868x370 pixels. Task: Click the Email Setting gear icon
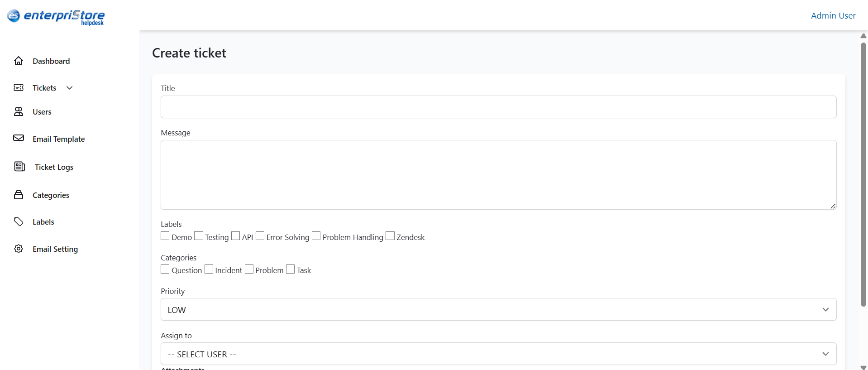(x=19, y=249)
